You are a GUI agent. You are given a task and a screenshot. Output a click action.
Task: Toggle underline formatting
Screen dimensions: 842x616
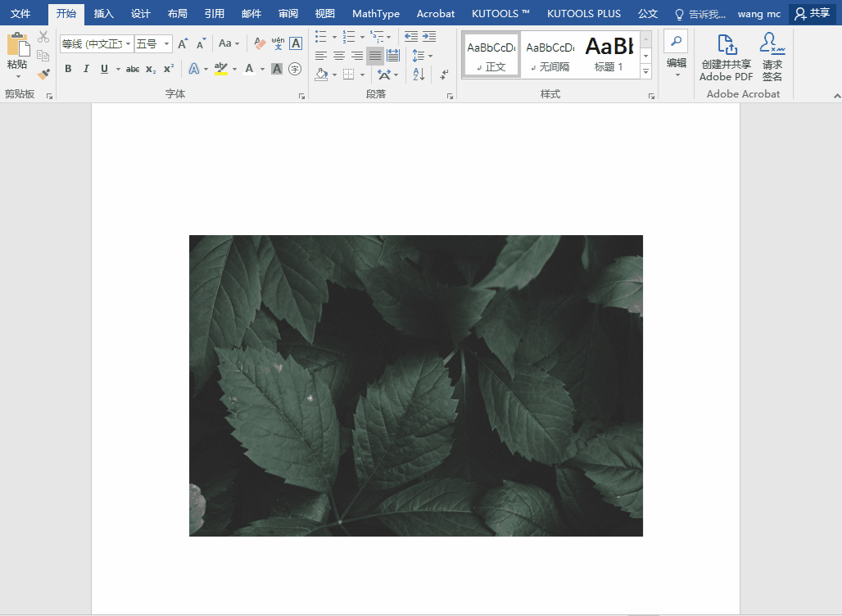pos(104,69)
